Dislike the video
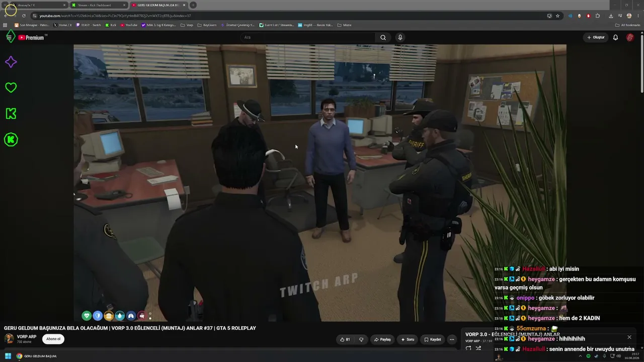644x362 pixels. point(361,339)
